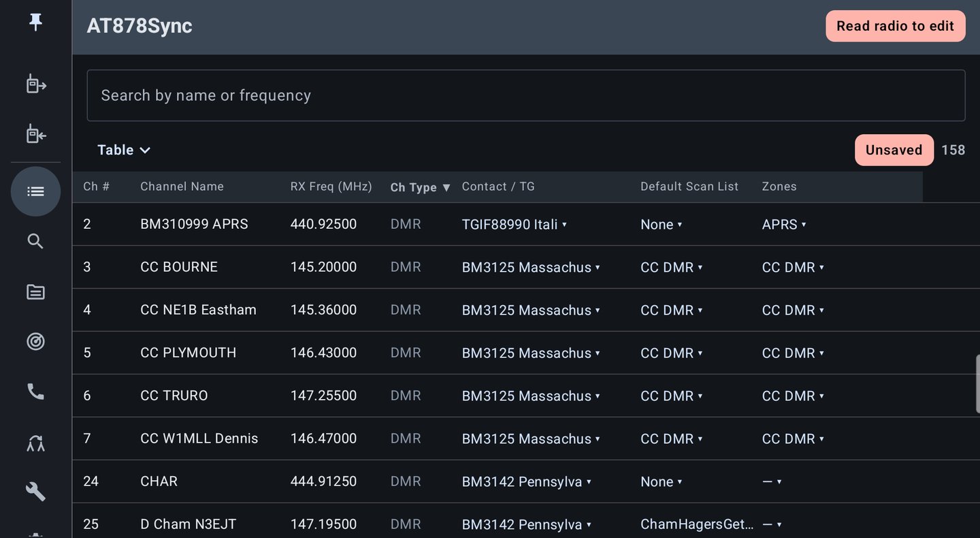Select the CC NE1B Eastham channel name
980x538 pixels.
198,311
